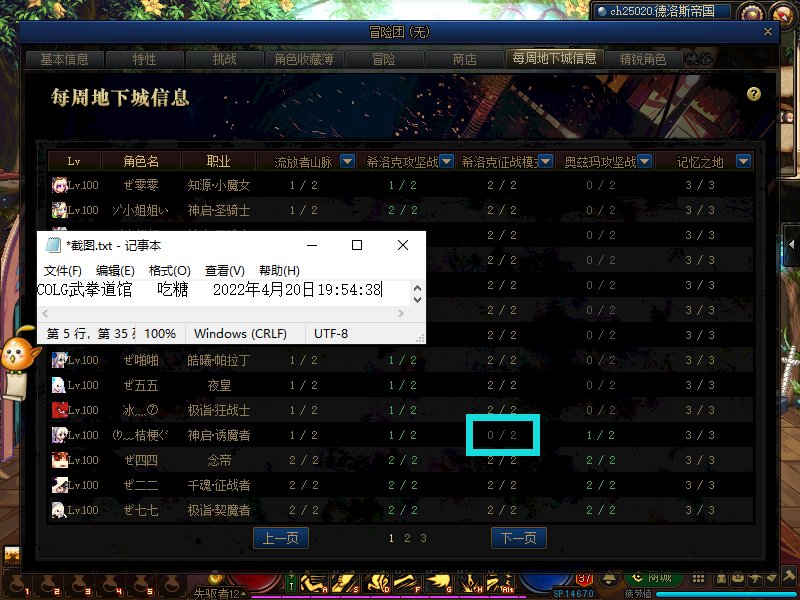Click job name 皓曦·帕拉丁
Image resolution: width=800 pixels, height=600 pixels.
(x=219, y=360)
